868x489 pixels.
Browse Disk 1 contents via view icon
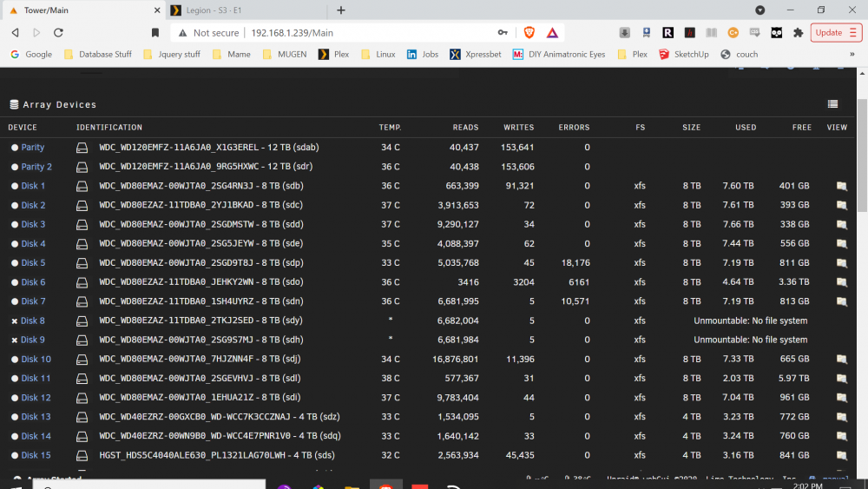[841, 186]
